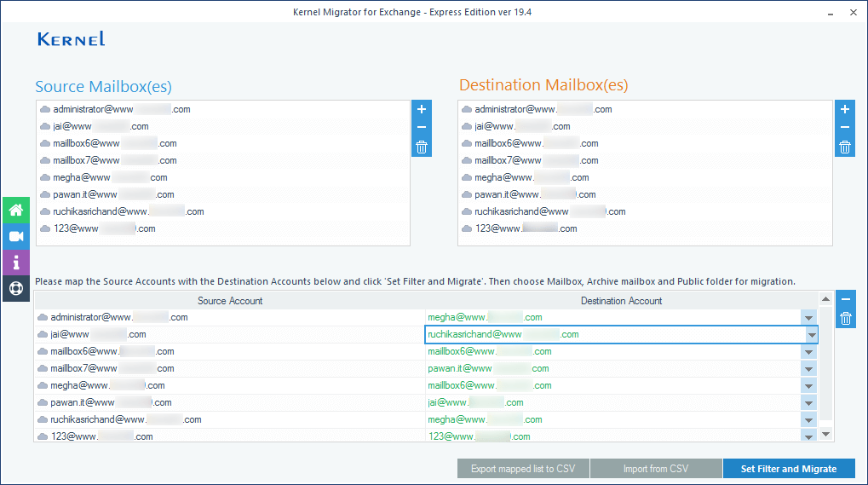Delete all destination mailboxes with trash icon

tap(845, 147)
